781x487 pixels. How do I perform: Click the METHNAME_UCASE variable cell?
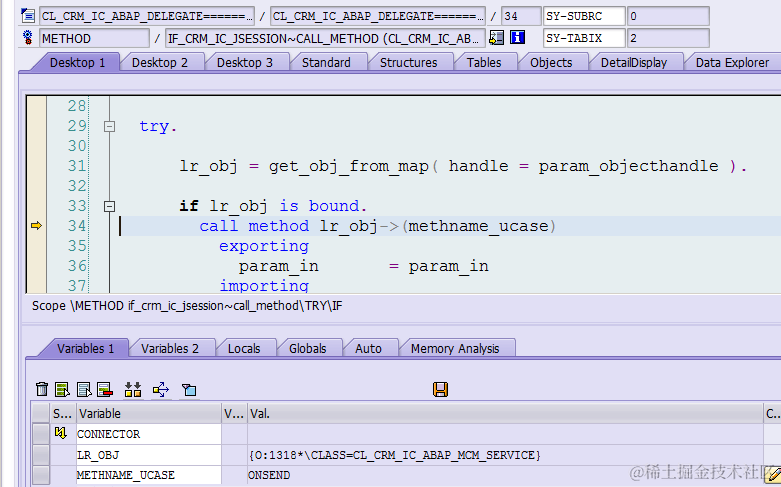coord(148,475)
